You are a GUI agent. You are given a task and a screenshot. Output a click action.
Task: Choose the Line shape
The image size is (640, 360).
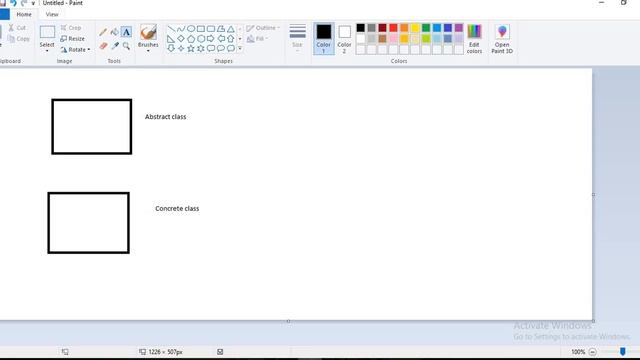click(x=171, y=29)
